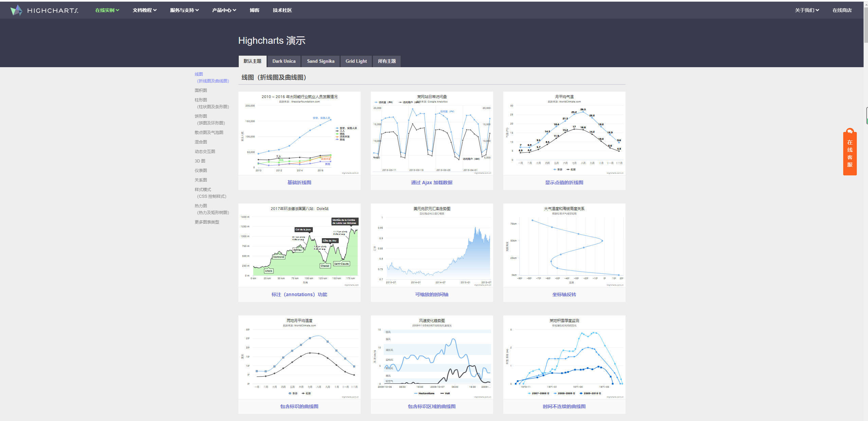The height and width of the screenshot is (421, 868).
Task: Open 动态交互图 category
Action: (x=205, y=151)
